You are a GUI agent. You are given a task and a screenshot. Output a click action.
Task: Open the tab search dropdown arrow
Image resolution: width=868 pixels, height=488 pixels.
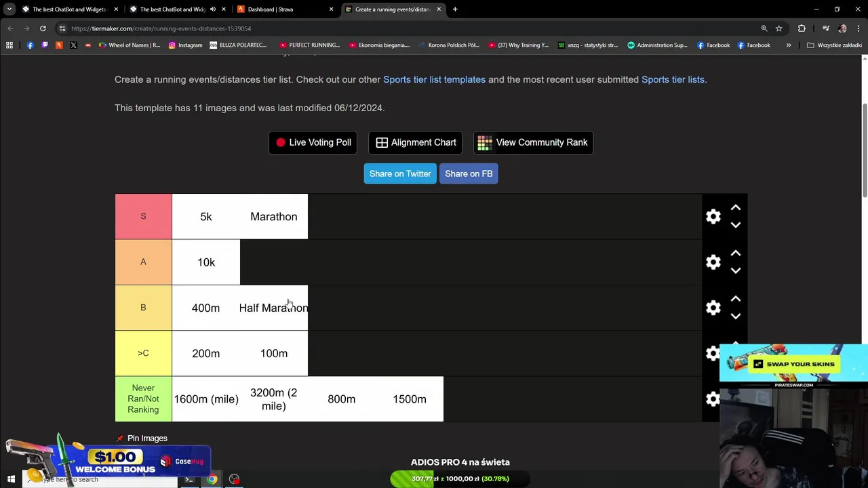tap(9, 9)
